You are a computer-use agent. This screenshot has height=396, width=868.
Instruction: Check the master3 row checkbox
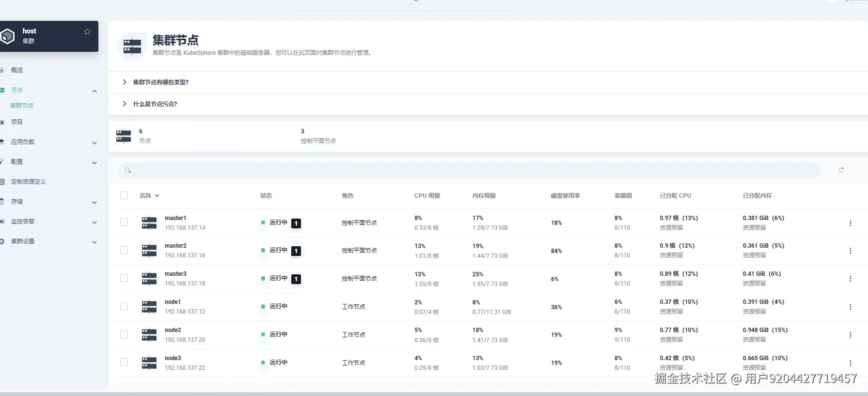coord(124,278)
